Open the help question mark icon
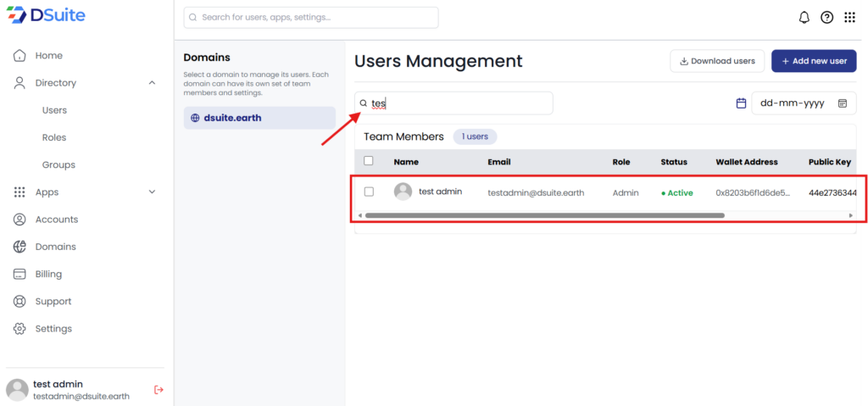This screenshot has height=406, width=868. click(826, 17)
